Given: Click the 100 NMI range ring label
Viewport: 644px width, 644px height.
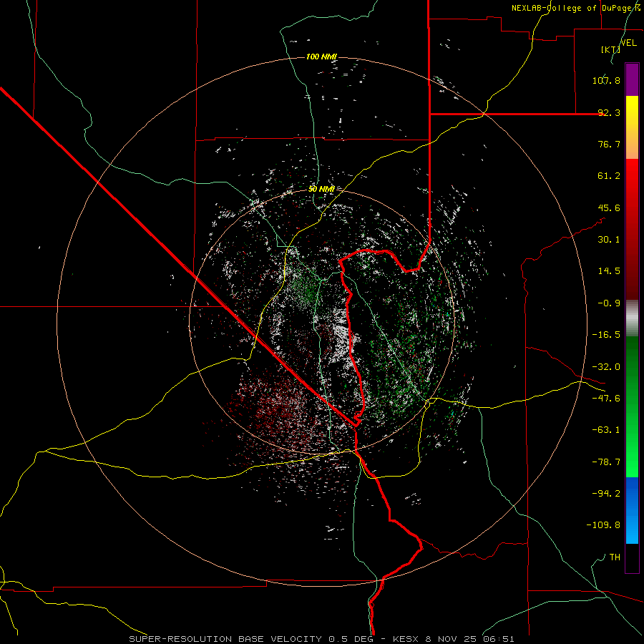Looking at the screenshot, I should tap(321, 57).
